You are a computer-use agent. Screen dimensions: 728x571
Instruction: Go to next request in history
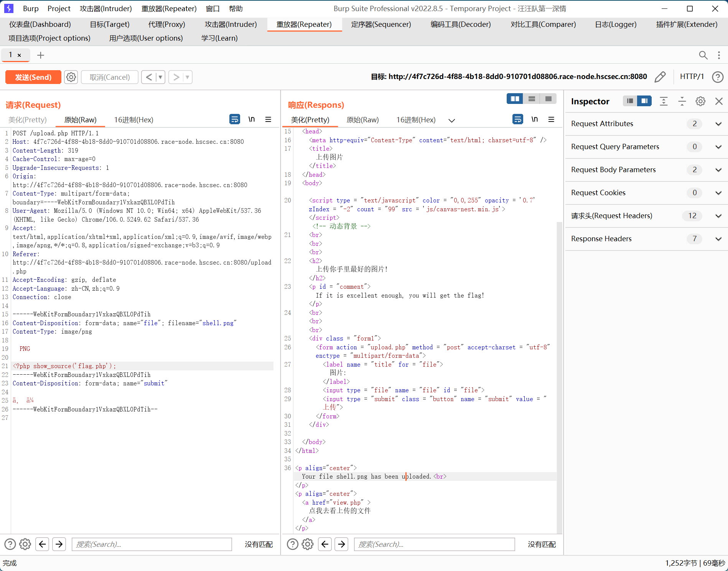pos(176,77)
